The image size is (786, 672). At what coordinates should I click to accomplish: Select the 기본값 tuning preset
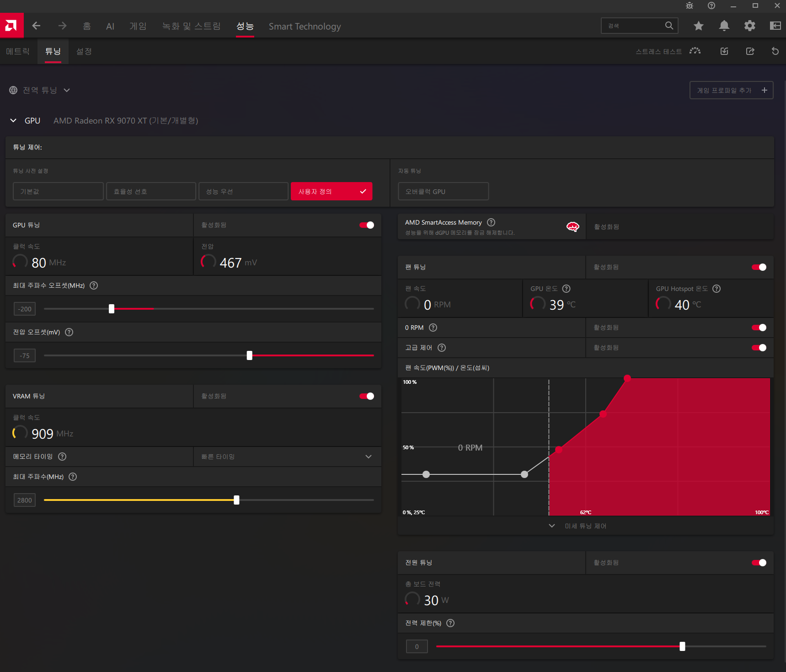tap(58, 191)
